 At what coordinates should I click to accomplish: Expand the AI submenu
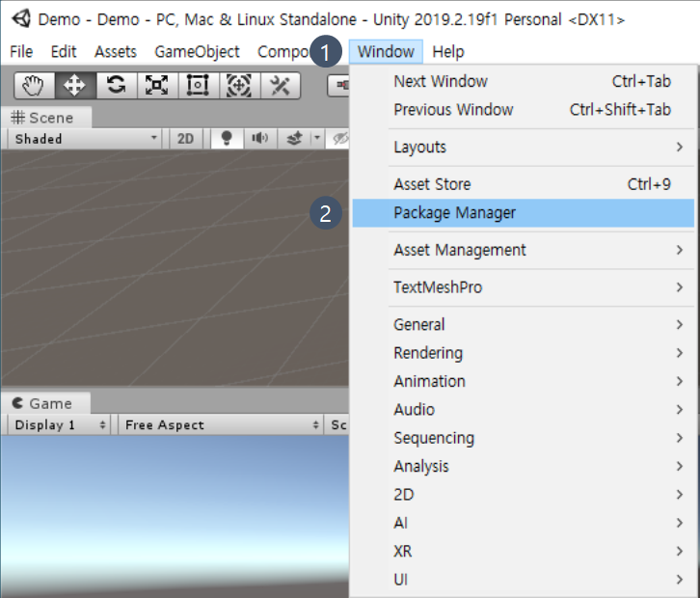click(x=524, y=523)
